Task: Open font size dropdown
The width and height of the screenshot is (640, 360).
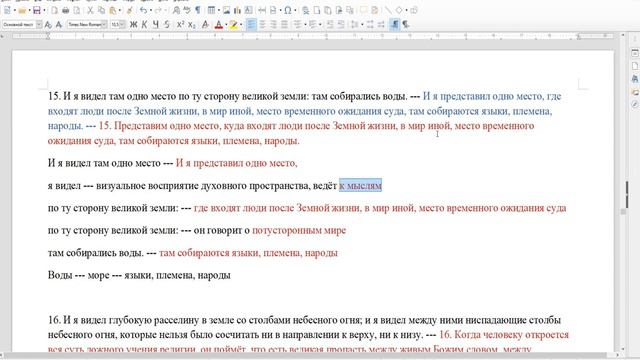Action: pos(122,24)
